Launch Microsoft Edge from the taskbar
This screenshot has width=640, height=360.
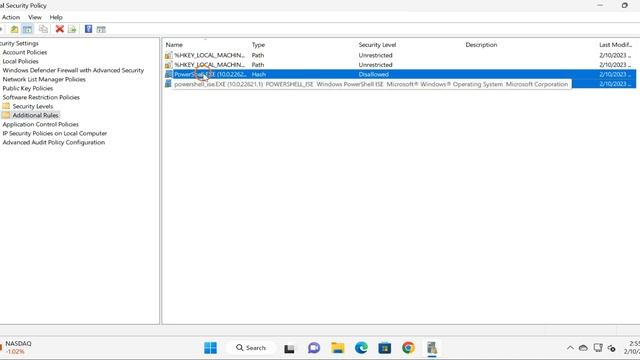pos(361,348)
